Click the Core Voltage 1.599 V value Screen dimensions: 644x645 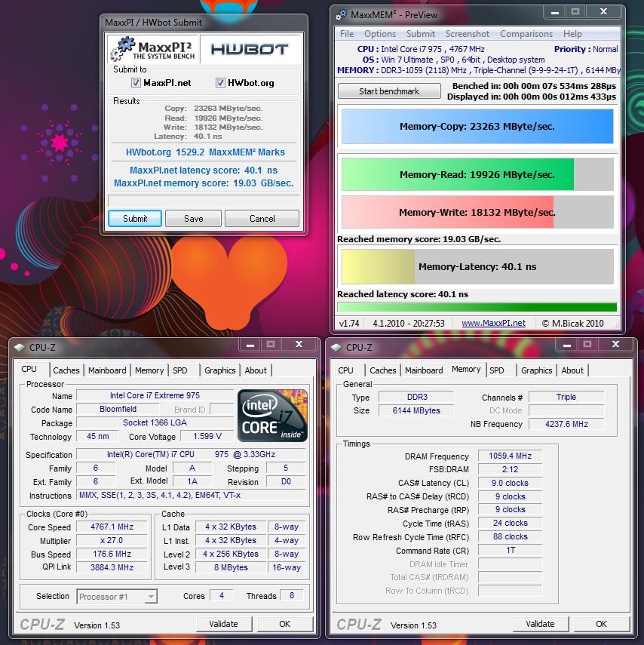coord(207,436)
